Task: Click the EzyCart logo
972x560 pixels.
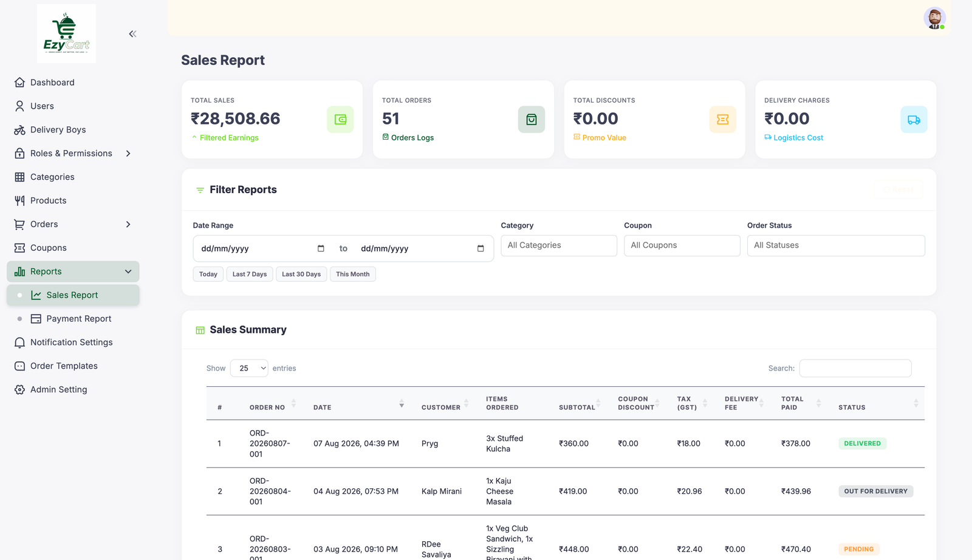Action: point(66,33)
